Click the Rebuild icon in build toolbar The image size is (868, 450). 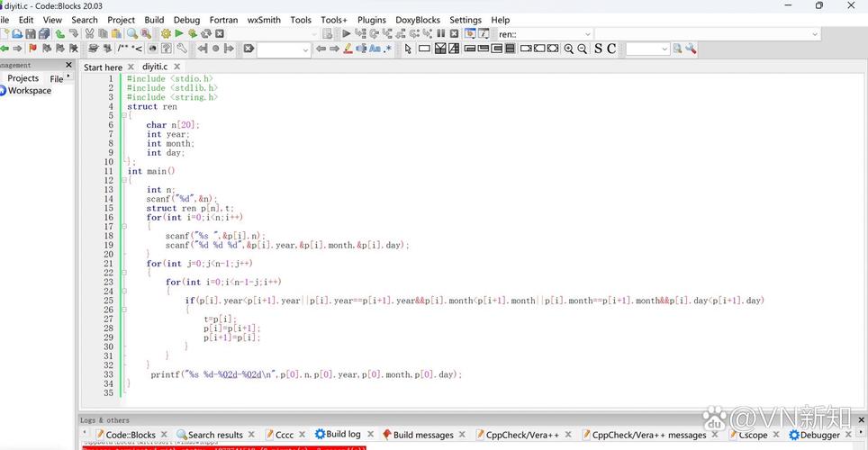click(x=206, y=34)
